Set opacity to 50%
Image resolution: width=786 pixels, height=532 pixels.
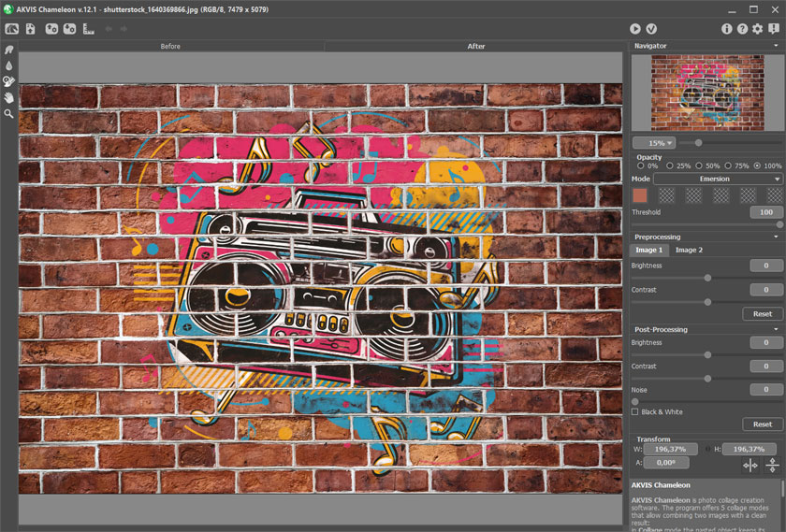pos(699,165)
